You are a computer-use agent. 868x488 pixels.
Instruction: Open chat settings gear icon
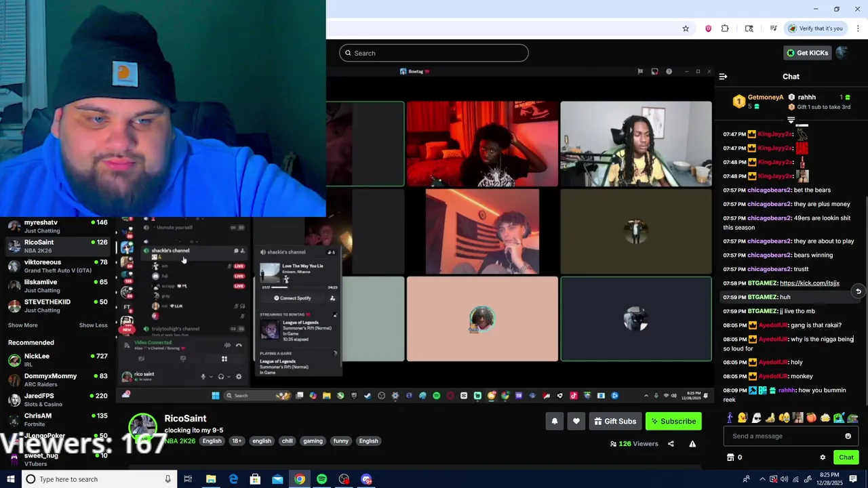click(x=823, y=457)
